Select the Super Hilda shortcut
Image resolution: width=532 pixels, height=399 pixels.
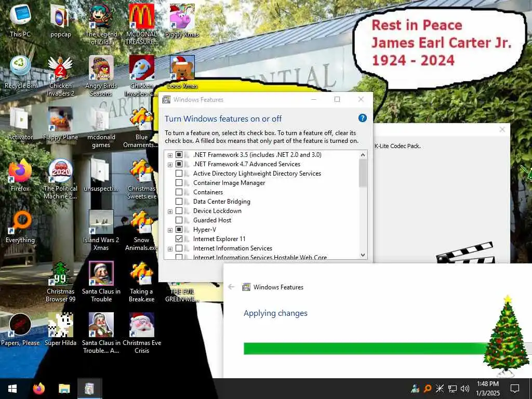pos(60,330)
